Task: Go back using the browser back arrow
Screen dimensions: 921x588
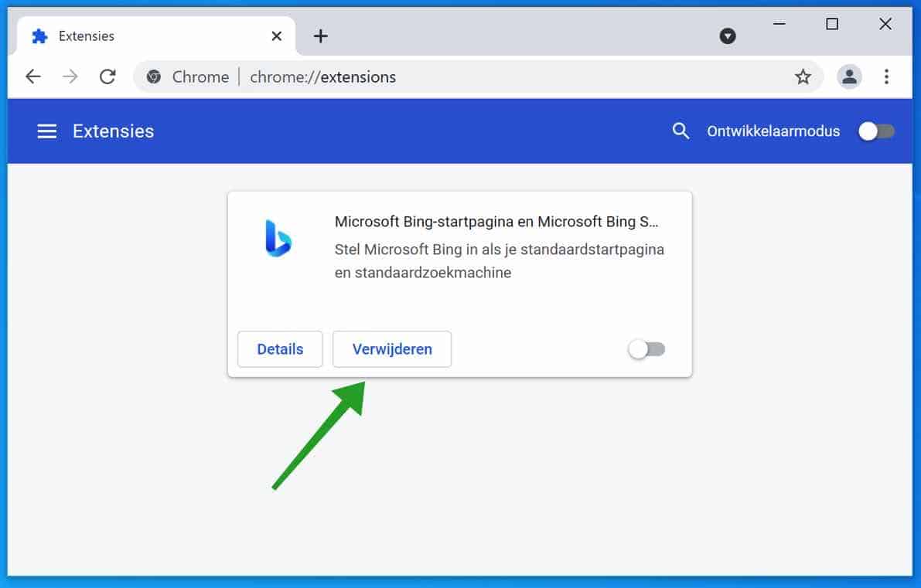Action: tap(33, 76)
